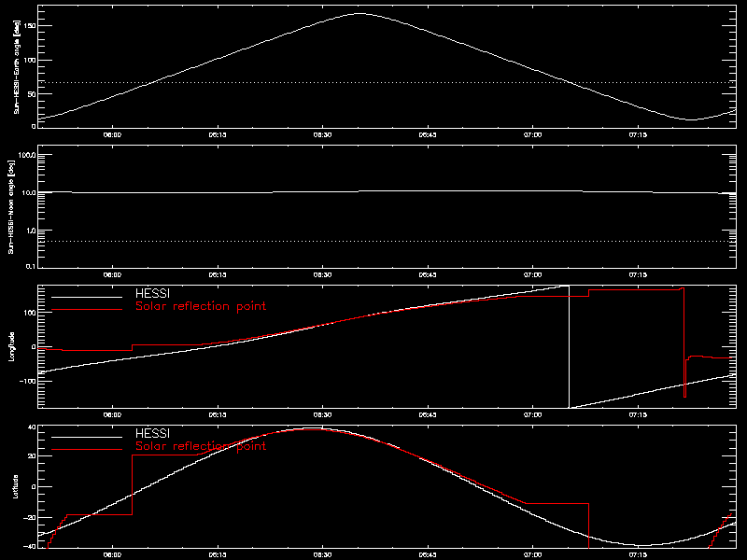Click 07:15 time label under Latitude plot

click(x=638, y=554)
